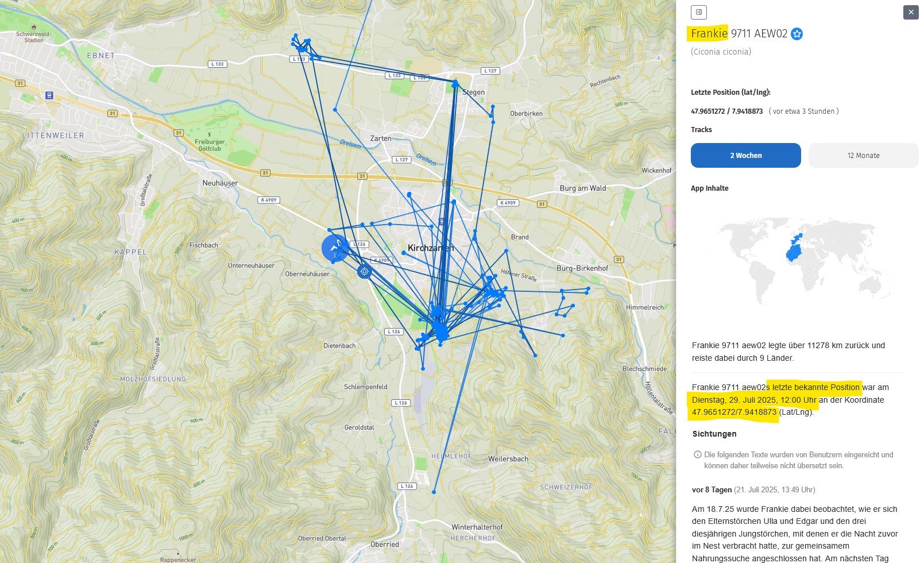
Task: Click the train station icon in Littenweiler
Action: (49, 95)
